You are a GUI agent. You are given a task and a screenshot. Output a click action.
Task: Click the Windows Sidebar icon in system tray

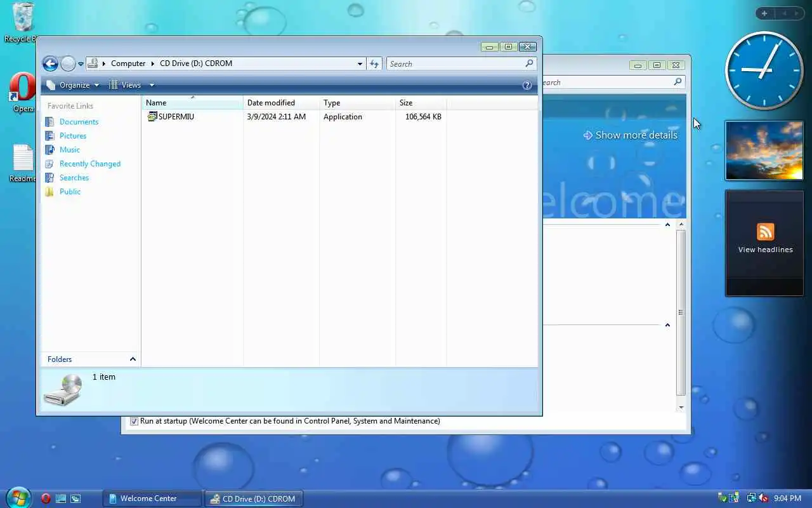pyautogui.click(x=734, y=498)
